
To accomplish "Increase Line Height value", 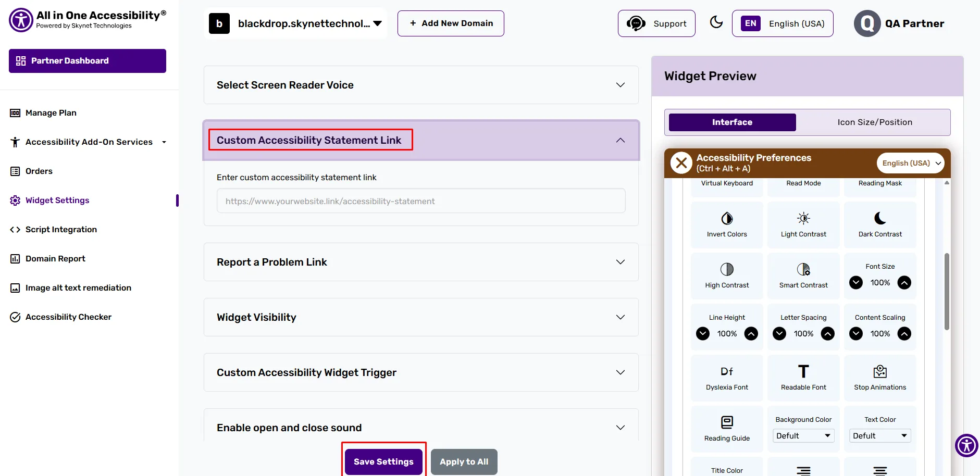I will 751,333.
